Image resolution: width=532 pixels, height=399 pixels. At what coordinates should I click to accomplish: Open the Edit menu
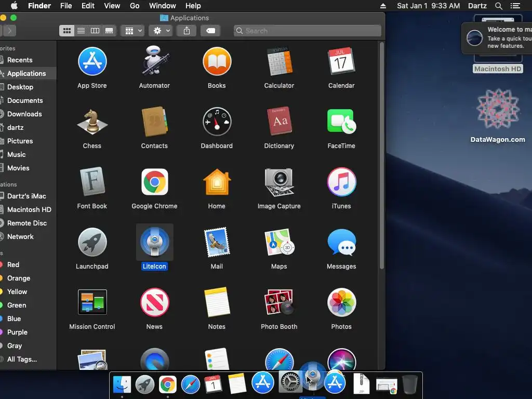coord(88,6)
